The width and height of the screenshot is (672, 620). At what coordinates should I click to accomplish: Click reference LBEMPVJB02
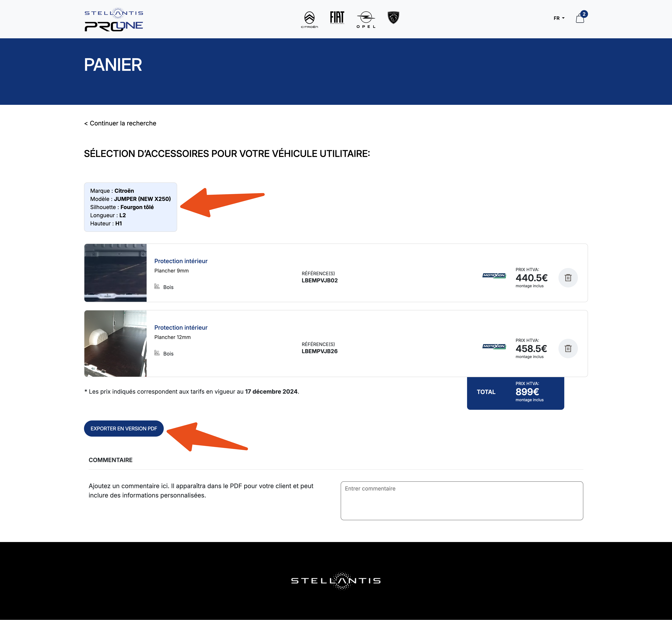pos(319,280)
